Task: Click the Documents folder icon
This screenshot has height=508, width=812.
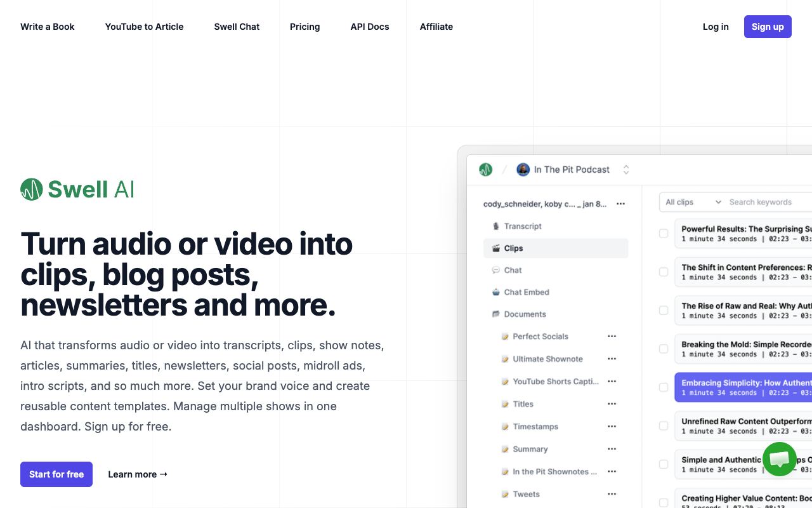Action: coord(496,314)
